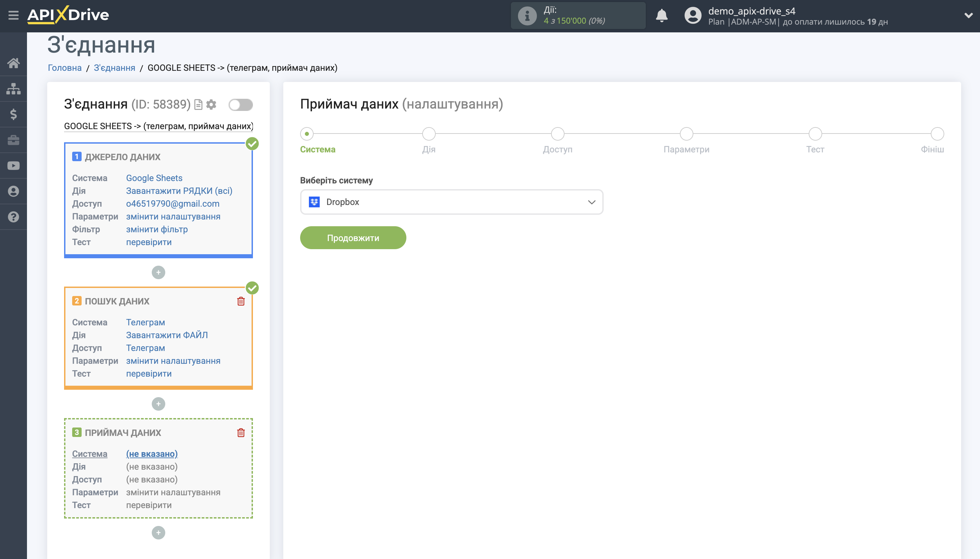Open the (не вказано) Система link
This screenshot has width=980, height=559.
[x=152, y=453]
